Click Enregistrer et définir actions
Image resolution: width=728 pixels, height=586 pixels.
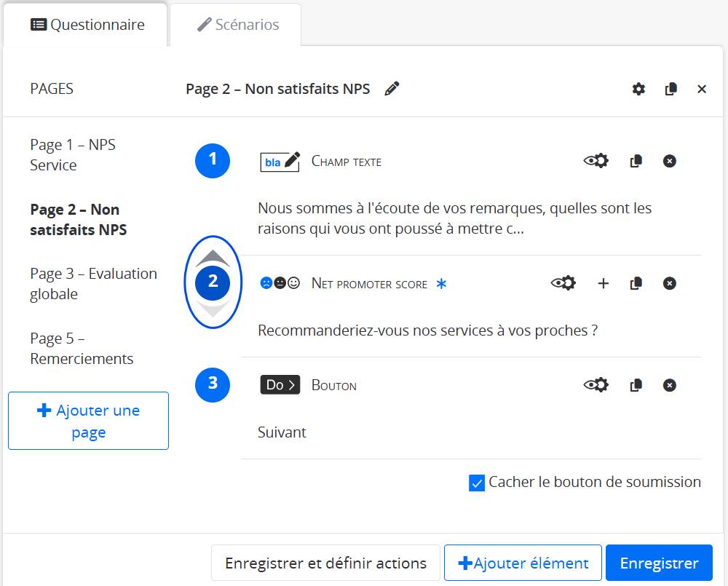(x=325, y=563)
